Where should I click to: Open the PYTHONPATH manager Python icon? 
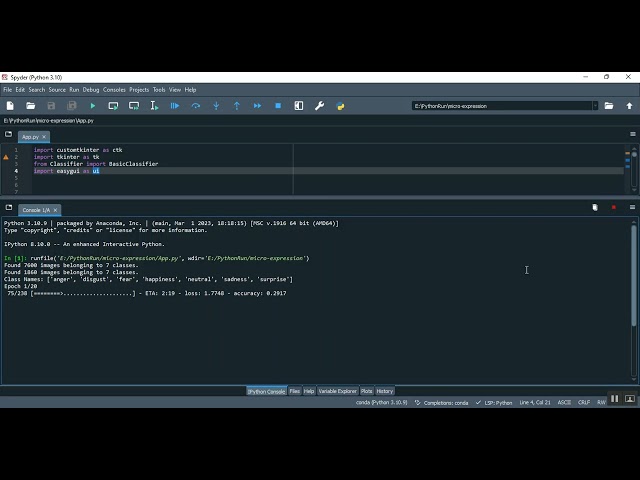tap(340, 106)
